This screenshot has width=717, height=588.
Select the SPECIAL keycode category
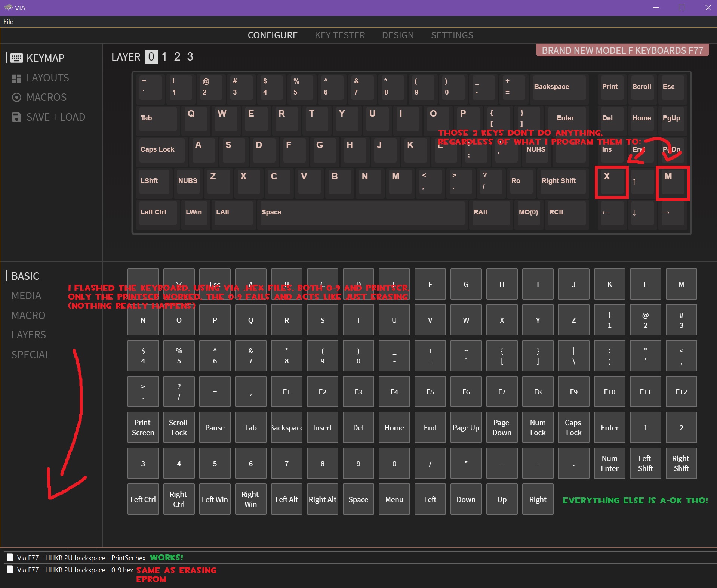click(31, 355)
